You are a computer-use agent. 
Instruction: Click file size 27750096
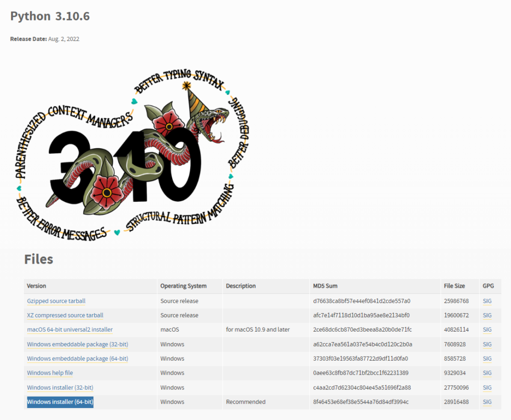click(456, 388)
